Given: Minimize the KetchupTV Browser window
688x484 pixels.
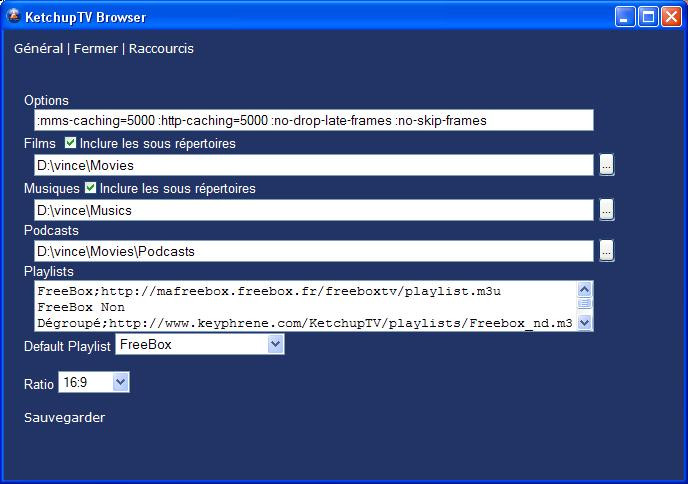Looking at the screenshot, I should click(x=625, y=17).
